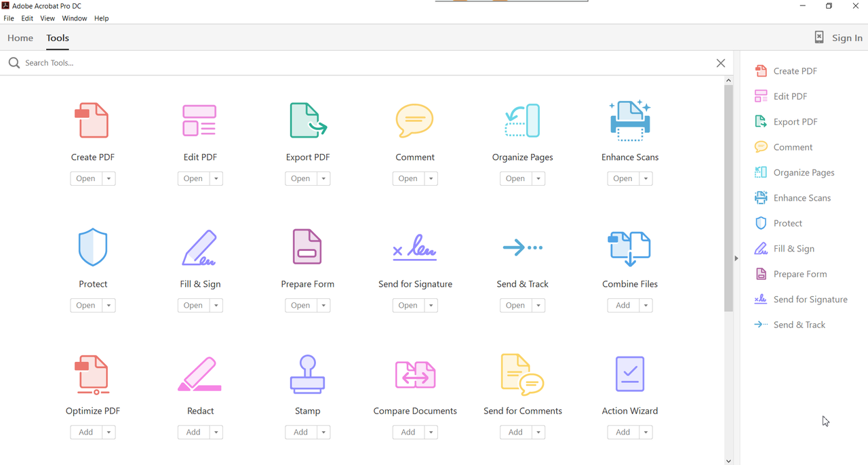
Task: Select the Compare Documents icon
Action: click(415, 374)
